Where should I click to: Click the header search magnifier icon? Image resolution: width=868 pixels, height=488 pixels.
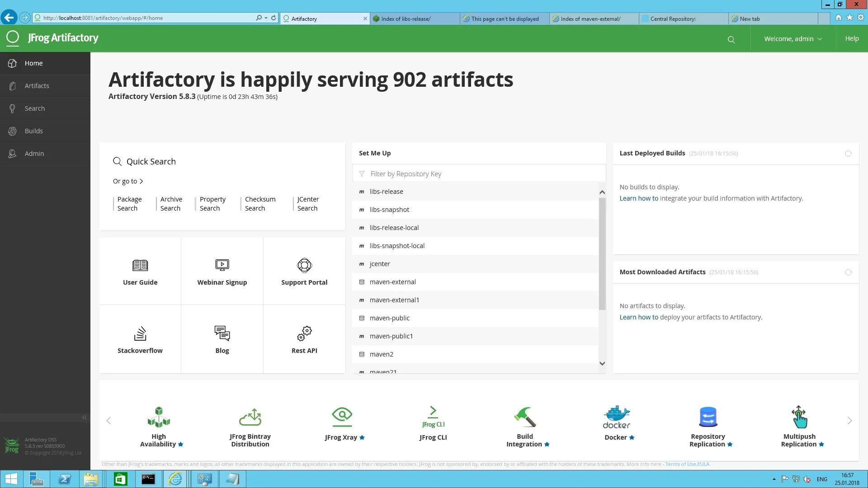(731, 40)
